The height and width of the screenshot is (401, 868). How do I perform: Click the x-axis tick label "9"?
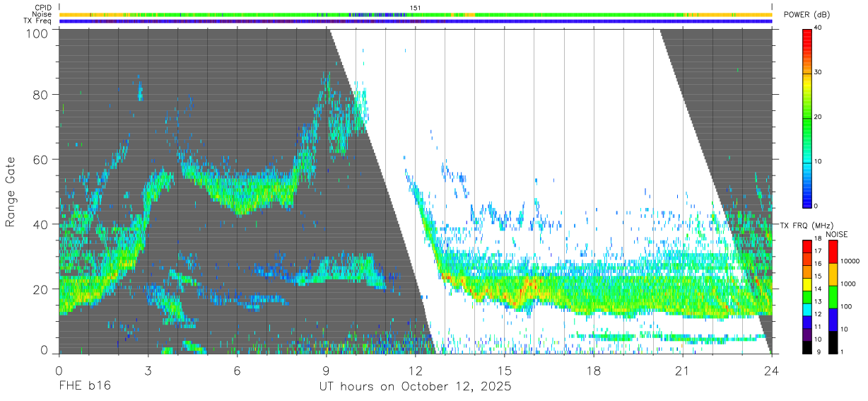(326, 370)
